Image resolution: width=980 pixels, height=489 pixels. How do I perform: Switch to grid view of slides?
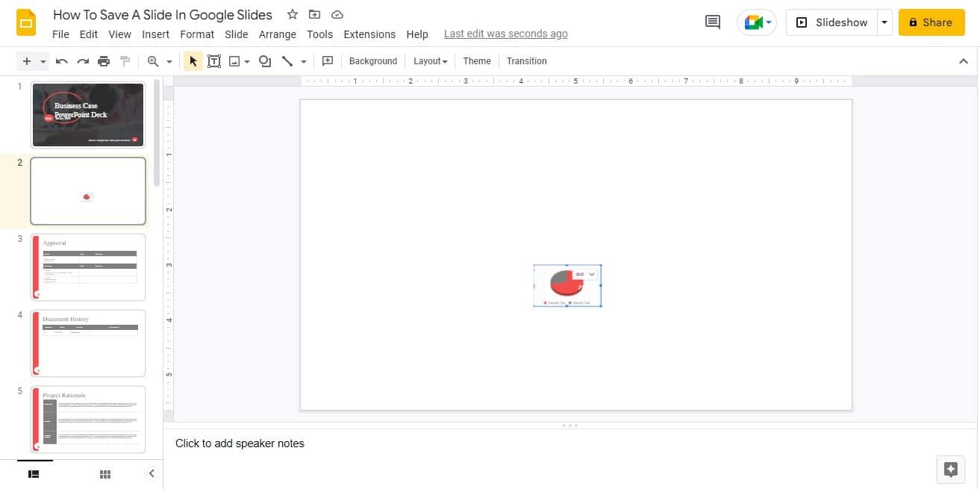coord(104,473)
